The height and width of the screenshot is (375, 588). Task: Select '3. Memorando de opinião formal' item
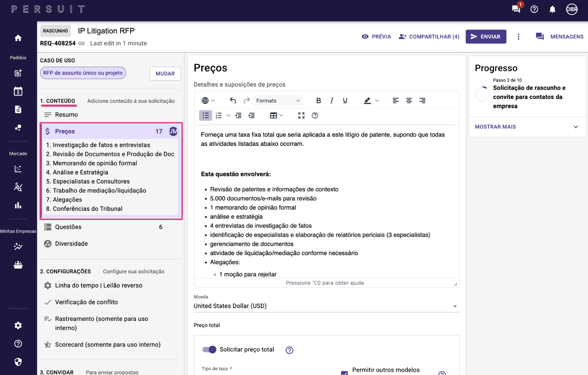[91, 163]
